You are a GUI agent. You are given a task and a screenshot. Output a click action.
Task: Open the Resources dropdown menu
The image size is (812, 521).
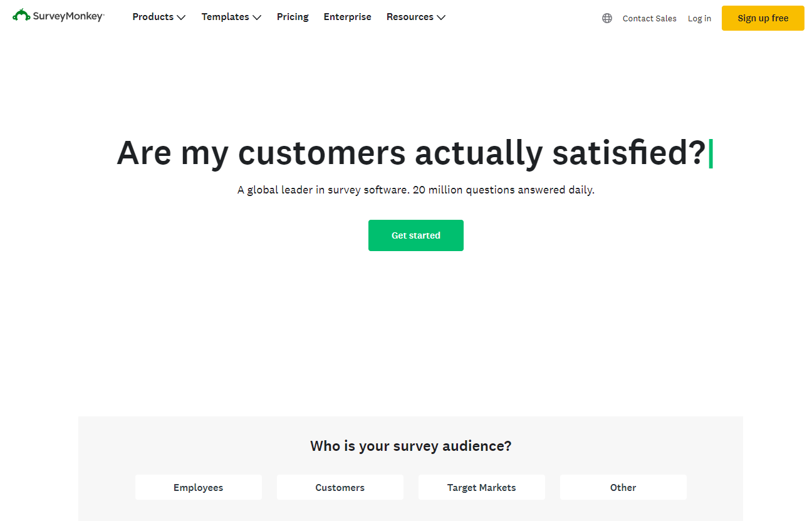[x=415, y=17]
